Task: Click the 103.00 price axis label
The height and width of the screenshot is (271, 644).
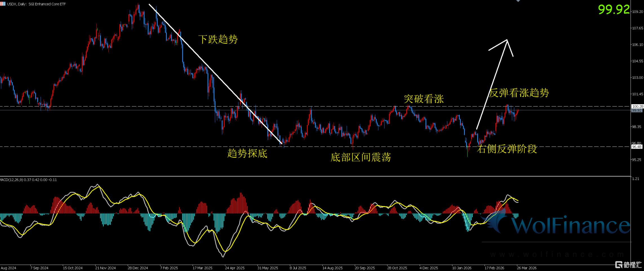Action: coord(638,77)
